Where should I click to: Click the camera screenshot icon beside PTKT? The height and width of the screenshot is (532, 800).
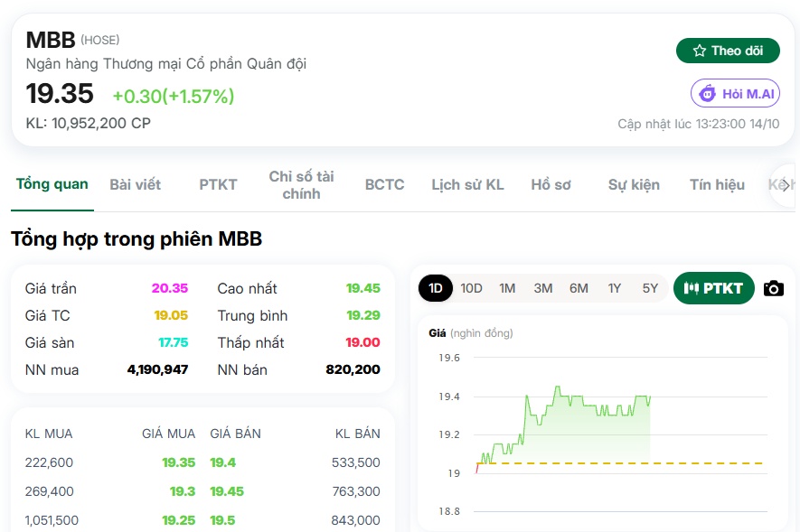(x=774, y=288)
